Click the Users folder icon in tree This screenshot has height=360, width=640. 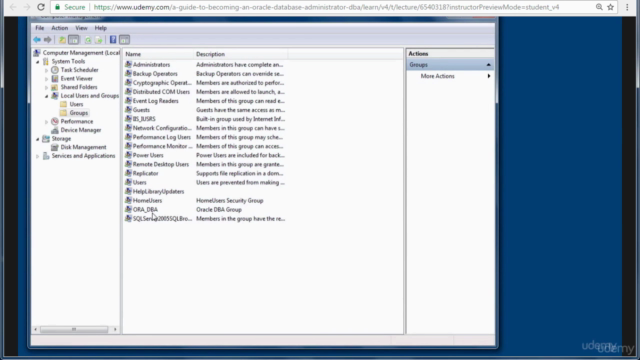(x=63, y=104)
